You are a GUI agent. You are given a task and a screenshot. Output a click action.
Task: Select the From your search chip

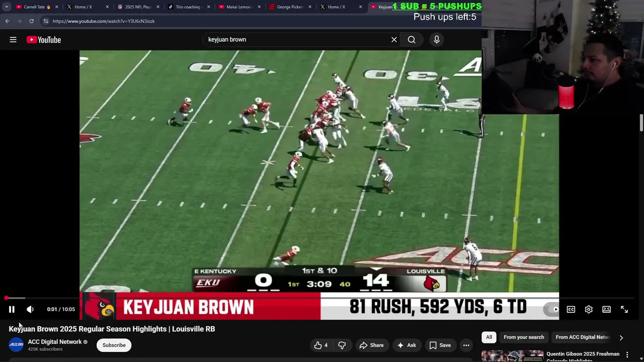pyautogui.click(x=524, y=337)
